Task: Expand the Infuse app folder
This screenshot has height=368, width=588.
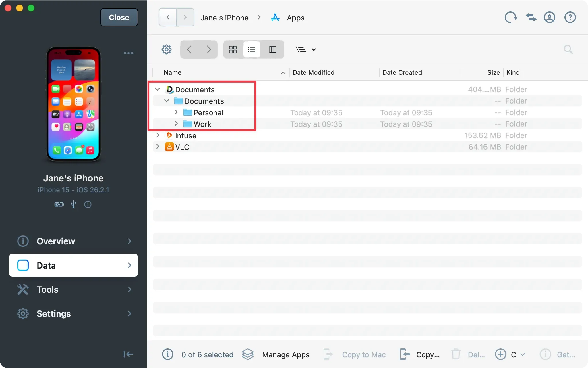Action: tap(158, 135)
